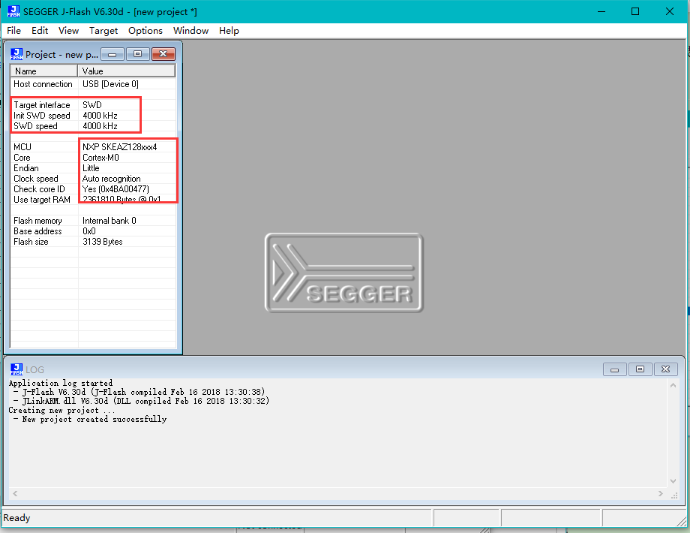
Task: Click the log scroll up arrow
Action: [673, 385]
